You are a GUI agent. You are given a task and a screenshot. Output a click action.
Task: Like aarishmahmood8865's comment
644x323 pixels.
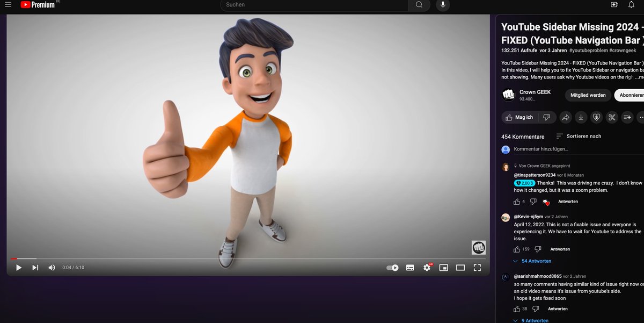[517, 309]
